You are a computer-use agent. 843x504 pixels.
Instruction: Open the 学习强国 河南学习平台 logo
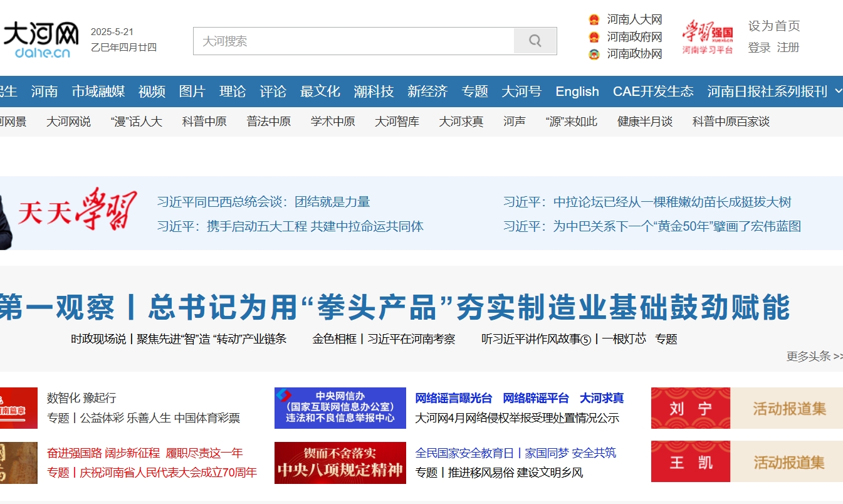708,37
